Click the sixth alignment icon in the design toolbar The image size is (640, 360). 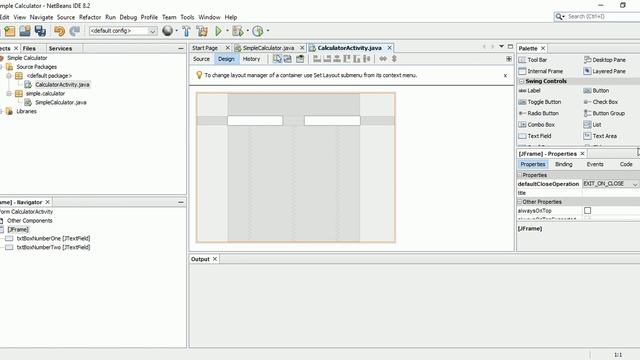(x=367, y=59)
